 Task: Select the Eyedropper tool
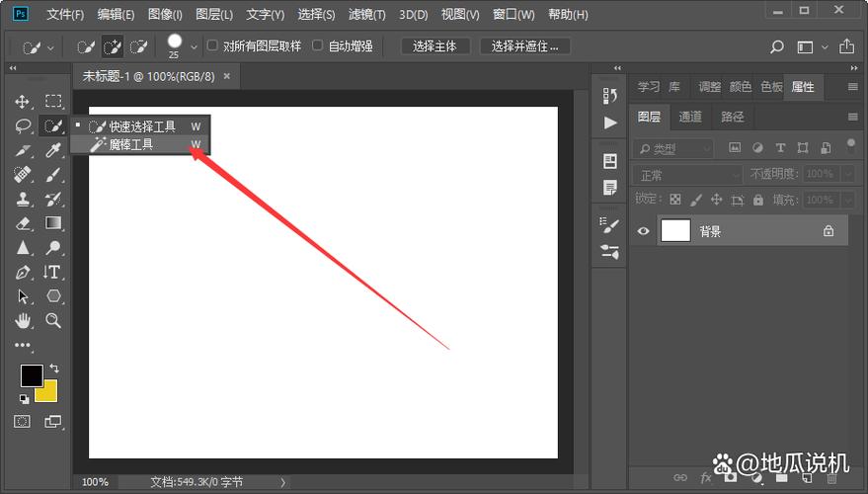point(53,150)
